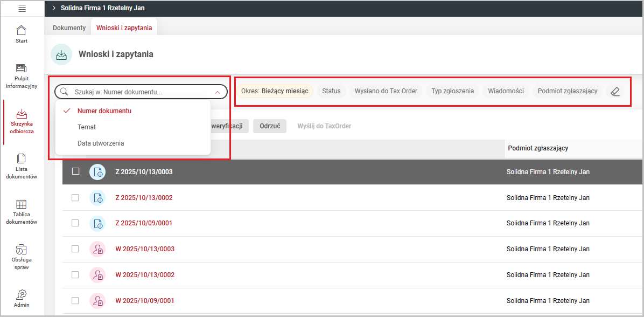Go to Start home icon
Viewport: 644px width, 317px height.
(x=22, y=30)
